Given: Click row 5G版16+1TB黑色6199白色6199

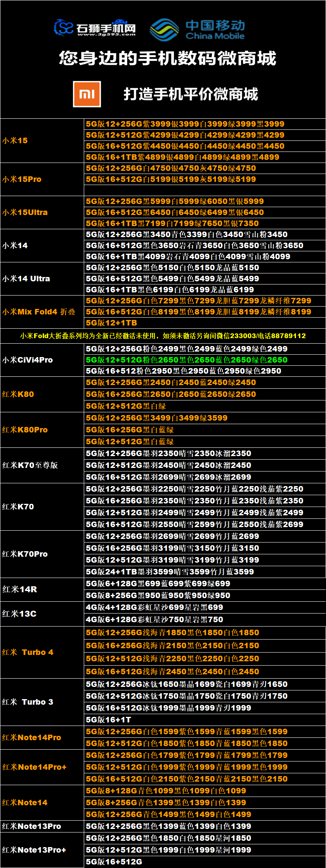Looking at the screenshot, I should coord(205,290).
